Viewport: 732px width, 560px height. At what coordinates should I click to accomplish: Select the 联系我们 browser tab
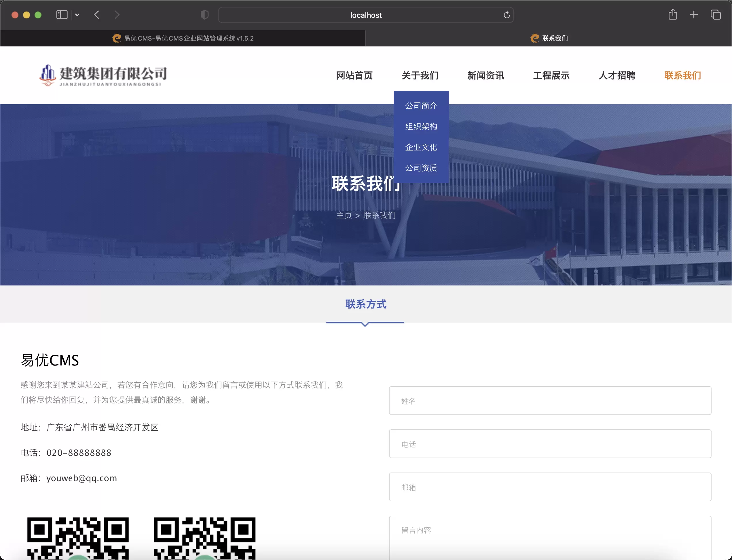549,38
